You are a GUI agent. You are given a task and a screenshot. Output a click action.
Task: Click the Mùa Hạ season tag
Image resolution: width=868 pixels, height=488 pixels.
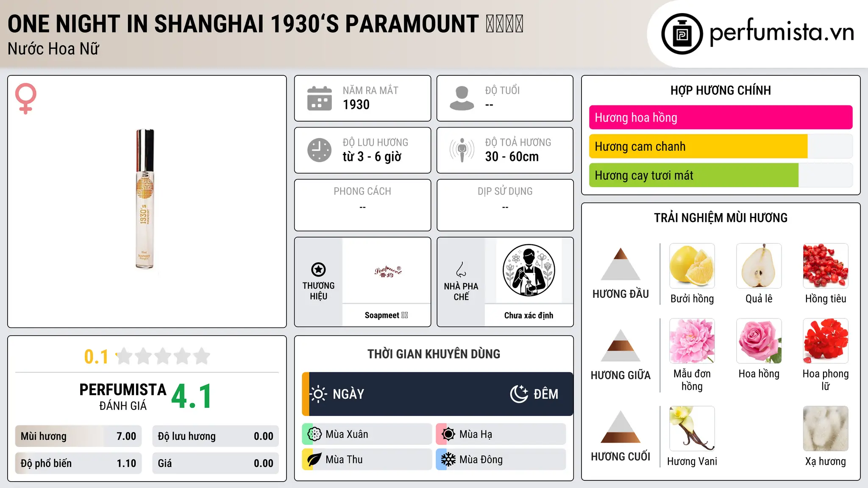[x=501, y=434]
